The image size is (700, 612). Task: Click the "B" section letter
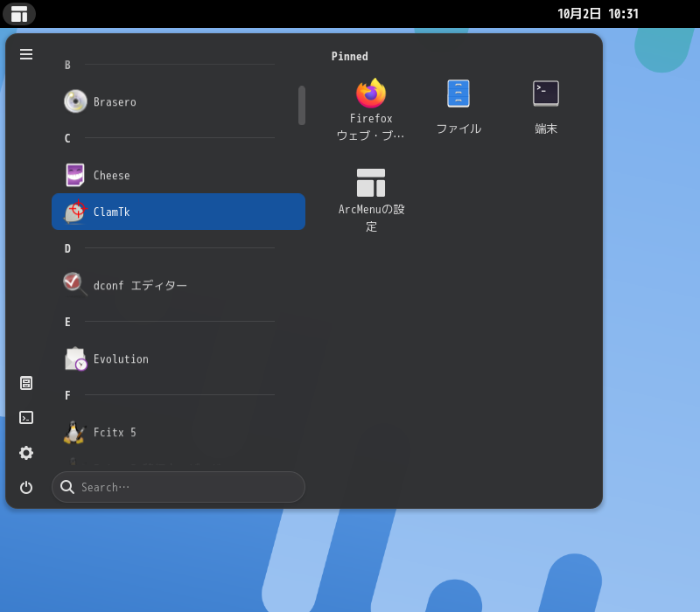(x=67, y=65)
